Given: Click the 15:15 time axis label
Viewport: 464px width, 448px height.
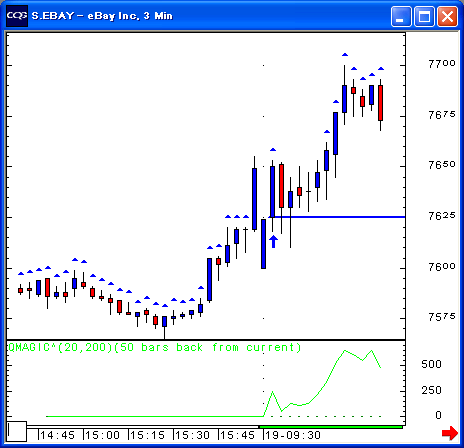Looking at the screenshot, I should [x=147, y=435].
